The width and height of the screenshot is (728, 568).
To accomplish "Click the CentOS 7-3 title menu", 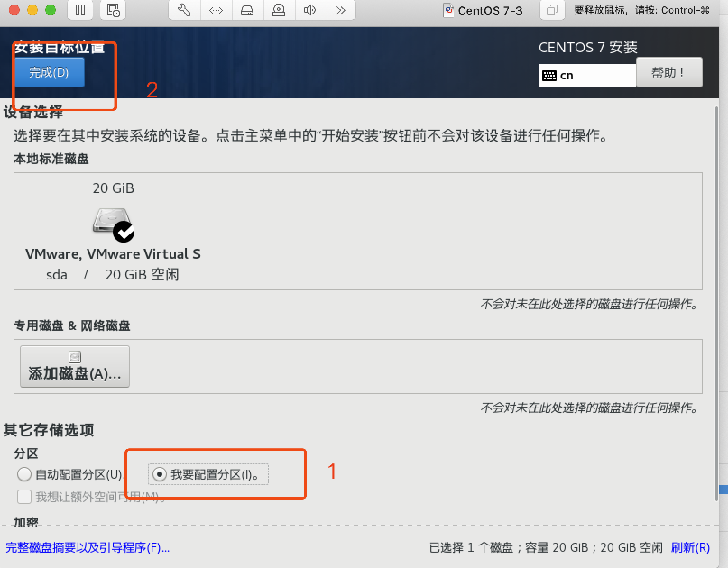I will [490, 10].
